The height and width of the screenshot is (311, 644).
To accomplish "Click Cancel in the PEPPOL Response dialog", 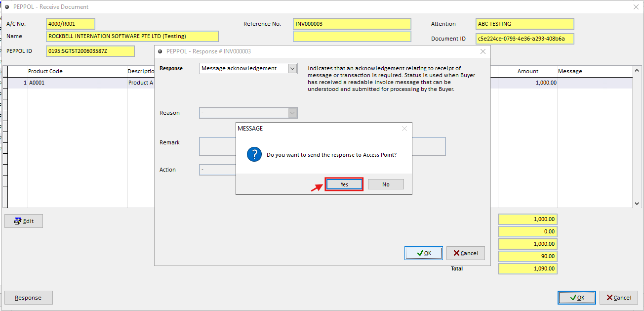I will pyautogui.click(x=466, y=253).
